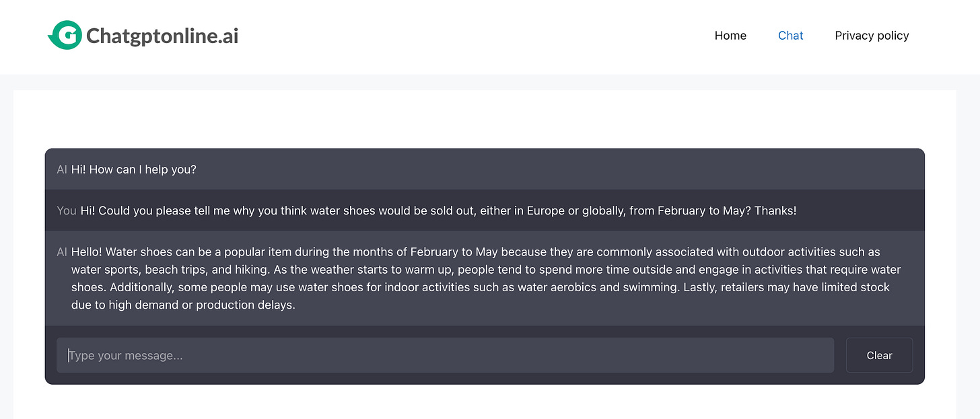The height and width of the screenshot is (419, 980).
Task: Click the green G logo icon
Action: [x=65, y=35]
